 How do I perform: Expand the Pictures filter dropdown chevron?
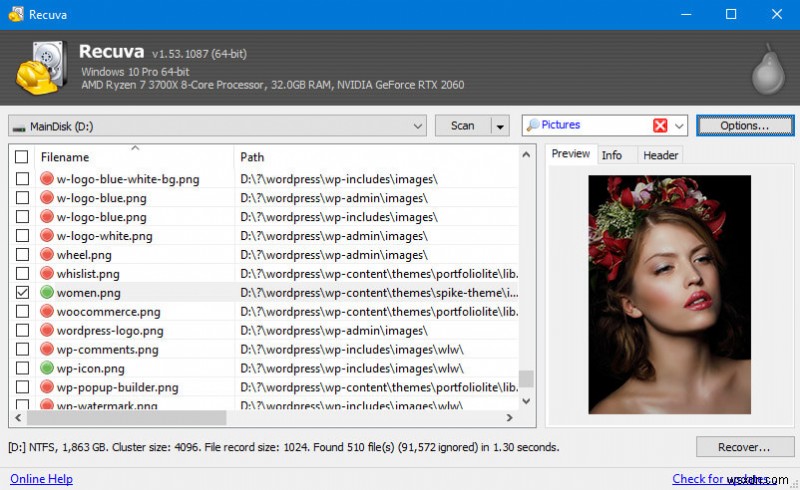tap(679, 126)
